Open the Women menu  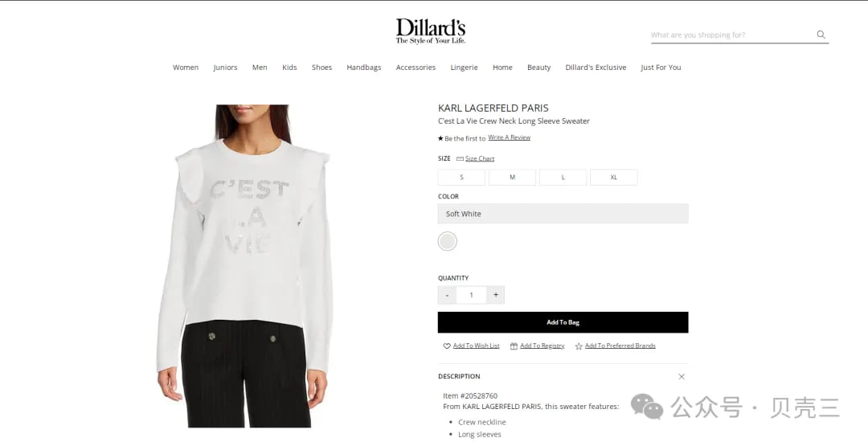pyautogui.click(x=186, y=68)
